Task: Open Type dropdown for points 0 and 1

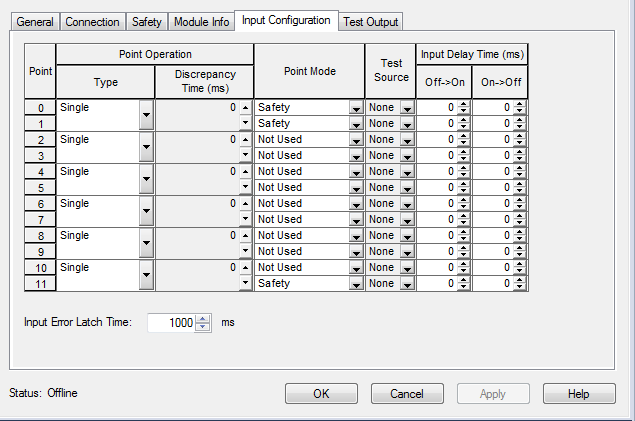Action: (146, 115)
